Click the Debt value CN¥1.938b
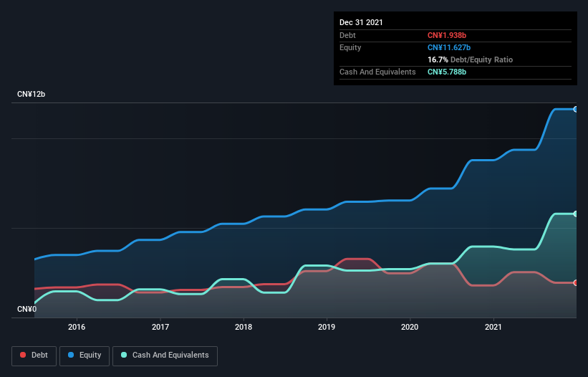 (x=447, y=35)
